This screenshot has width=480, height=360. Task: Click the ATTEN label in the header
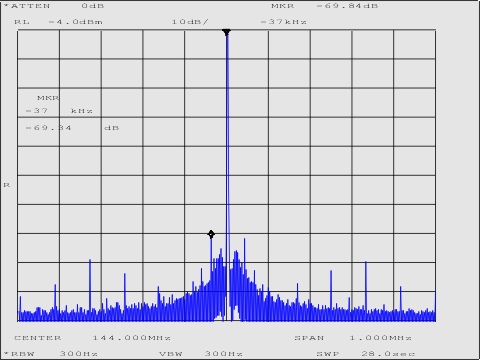(x=31, y=6)
